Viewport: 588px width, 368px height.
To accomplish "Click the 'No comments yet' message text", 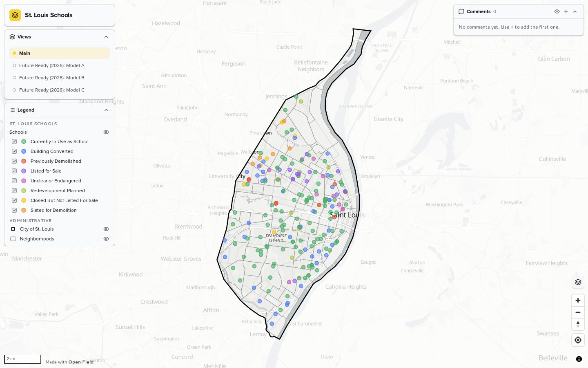I will click(509, 27).
